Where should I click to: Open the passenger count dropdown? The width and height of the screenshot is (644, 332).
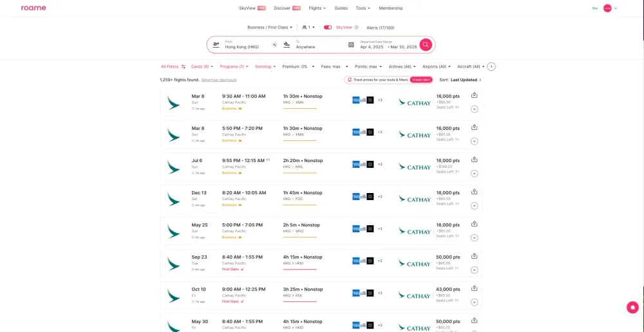[309, 28]
